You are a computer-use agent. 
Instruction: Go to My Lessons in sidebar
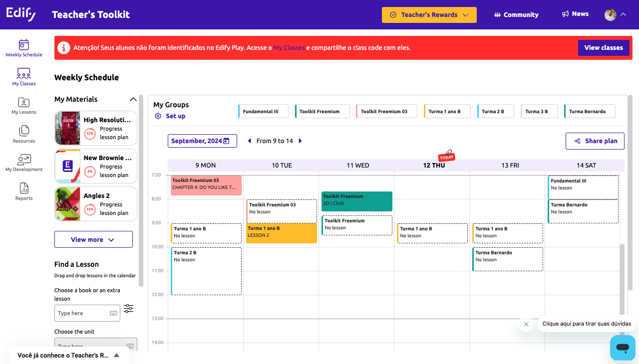pyautogui.click(x=24, y=106)
